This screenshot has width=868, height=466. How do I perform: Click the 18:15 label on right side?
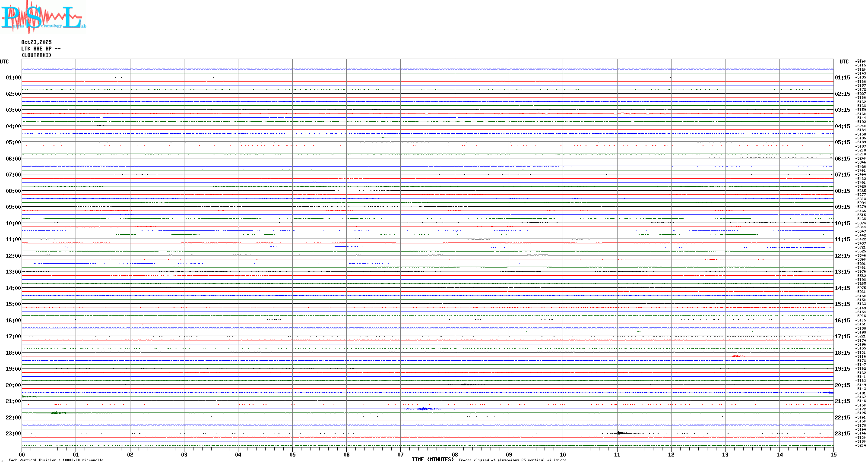(x=842, y=353)
